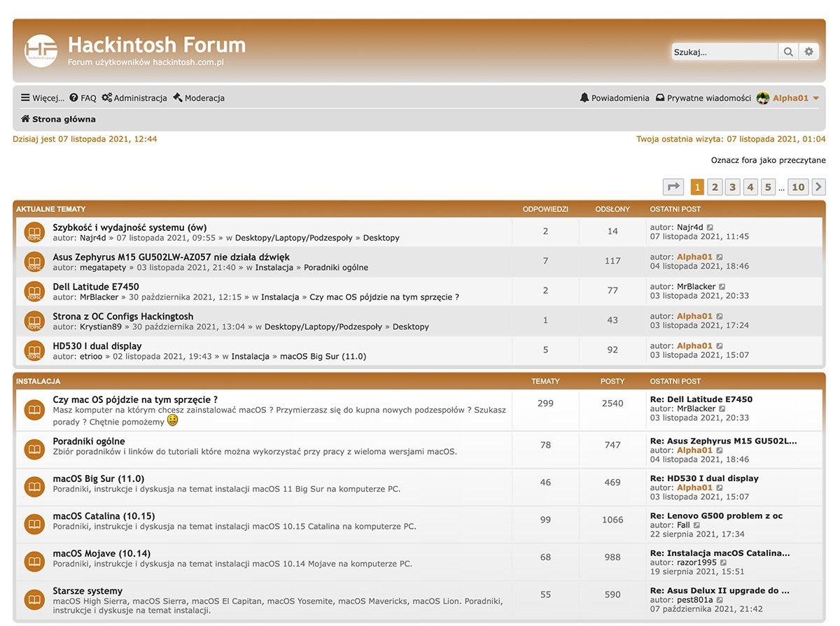Open Czy mac OS pójdzie na tym sprzęcie forum
The image size is (840, 626).
coord(135,399)
